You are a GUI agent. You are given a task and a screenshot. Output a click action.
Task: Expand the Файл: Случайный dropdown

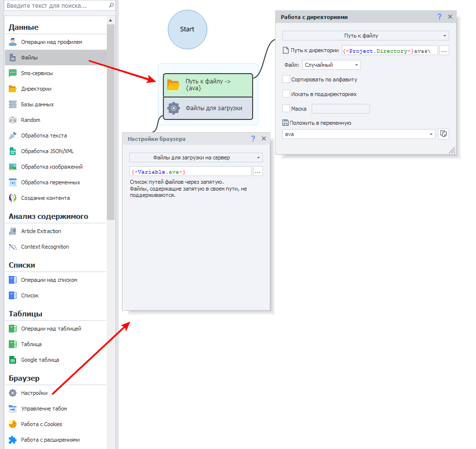pos(331,65)
